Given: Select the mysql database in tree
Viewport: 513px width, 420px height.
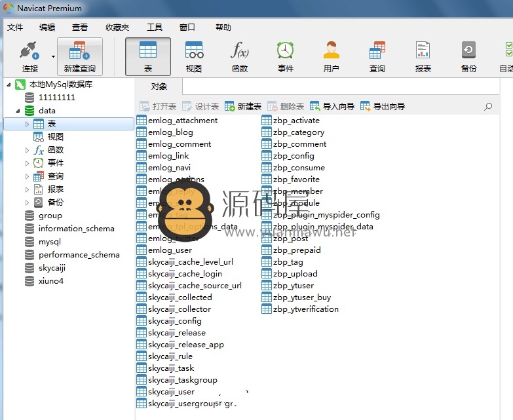Looking at the screenshot, I should point(43,241).
